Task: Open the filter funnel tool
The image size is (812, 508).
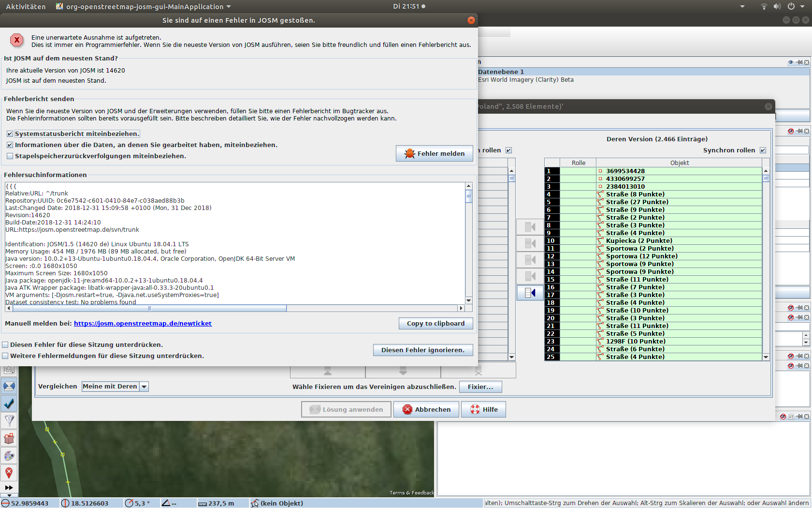Action: click(x=9, y=420)
